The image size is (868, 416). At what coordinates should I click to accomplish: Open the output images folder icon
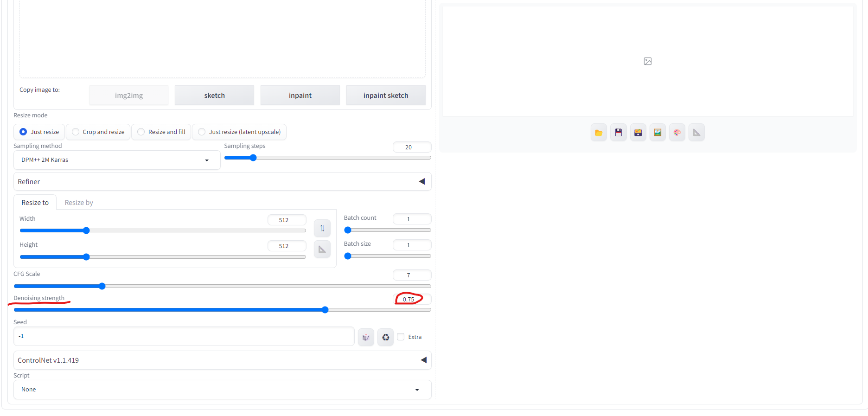point(599,133)
